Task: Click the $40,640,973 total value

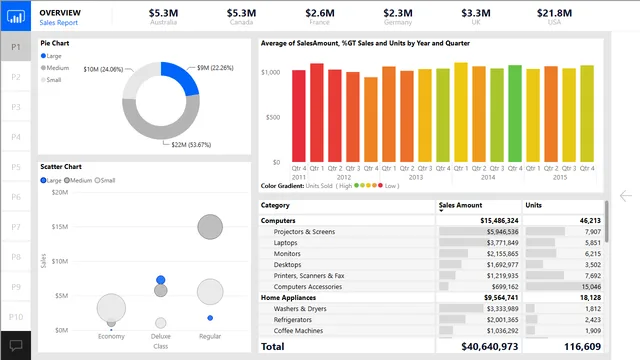Action: [x=489, y=347]
